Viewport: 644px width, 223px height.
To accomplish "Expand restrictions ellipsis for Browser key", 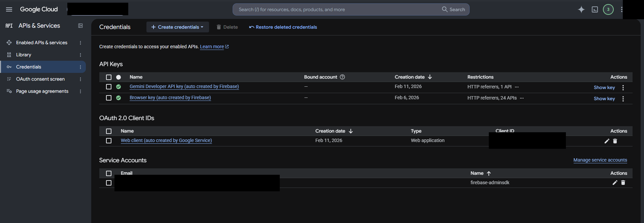I will click(522, 98).
